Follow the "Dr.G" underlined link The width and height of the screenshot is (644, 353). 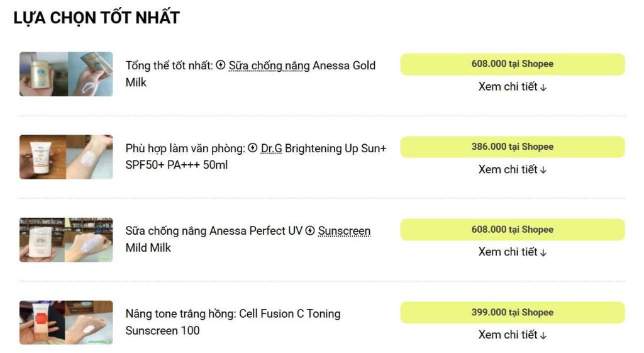coord(271,148)
